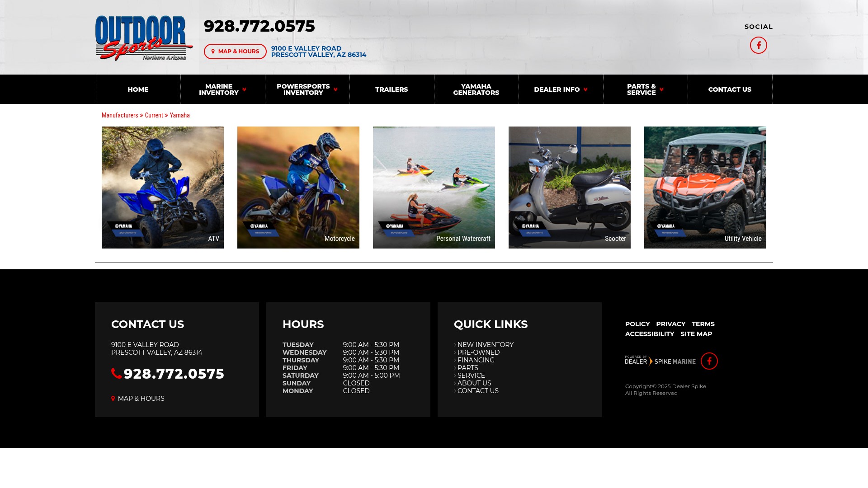Expand the Parts & Service dropdown arrow
868x488 pixels.
point(661,89)
